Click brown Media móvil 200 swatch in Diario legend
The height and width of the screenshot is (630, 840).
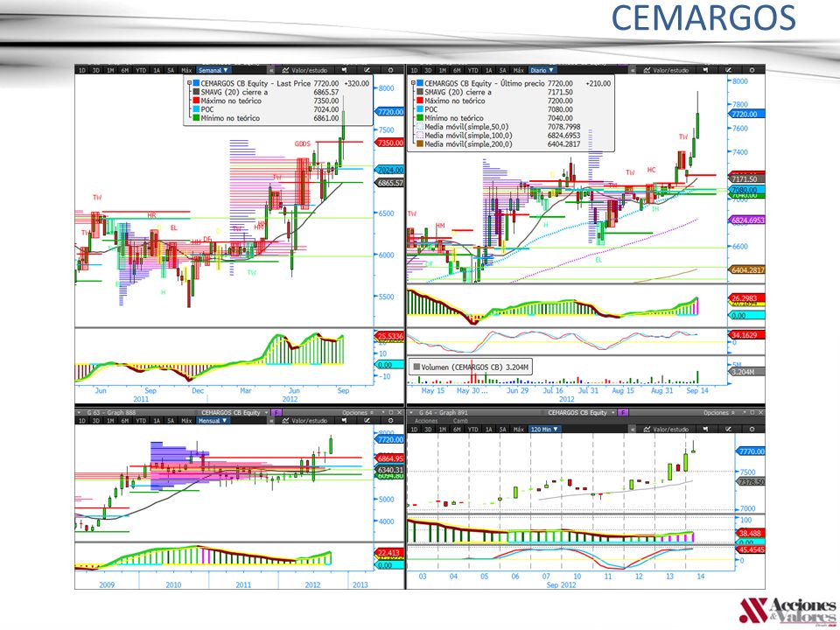click(x=419, y=144)
